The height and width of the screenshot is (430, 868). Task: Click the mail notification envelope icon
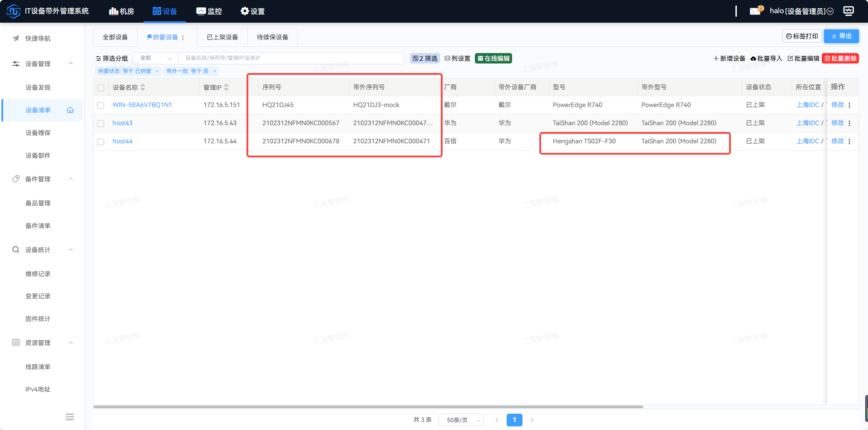point(755,11)
